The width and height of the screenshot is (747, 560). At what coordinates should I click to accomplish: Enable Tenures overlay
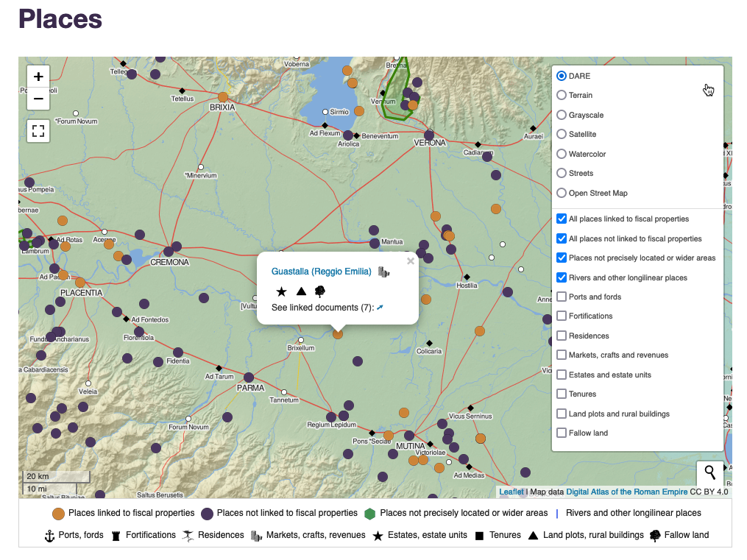[562, 394]
